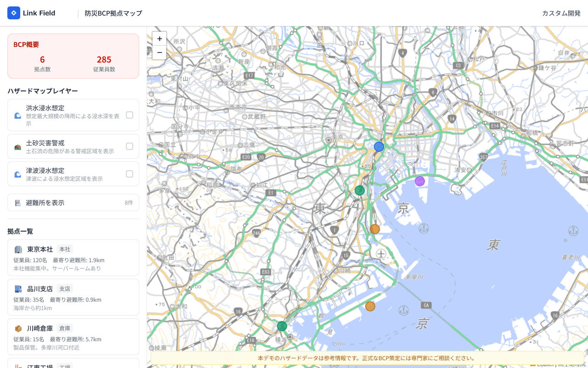This screenshot has width=588, height=368.
Task: Zoom out of the map
Action: point(159,53)
